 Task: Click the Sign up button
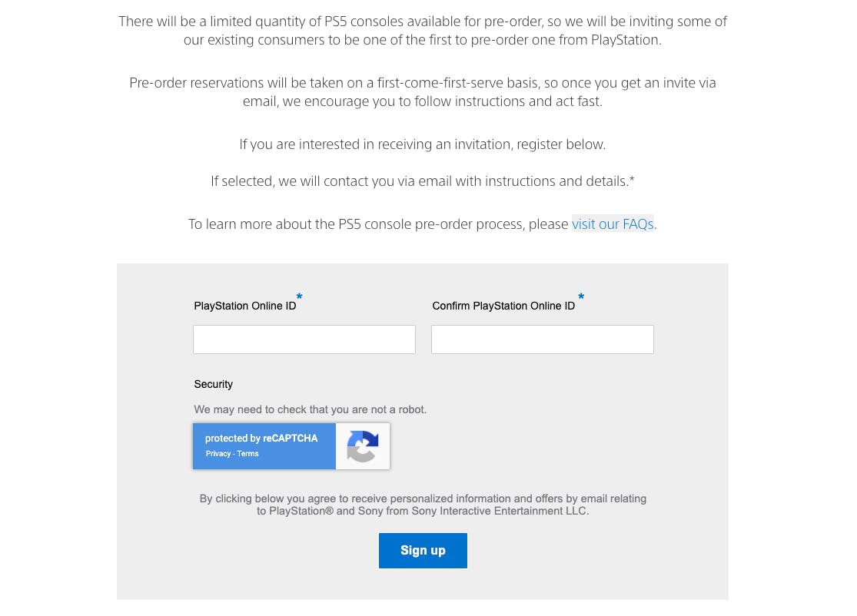pos(423,551)
